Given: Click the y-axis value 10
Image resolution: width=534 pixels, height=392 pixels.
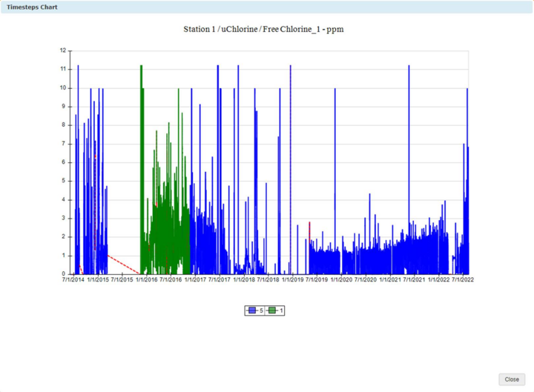Looking at the screenshot, I should 62,87.
